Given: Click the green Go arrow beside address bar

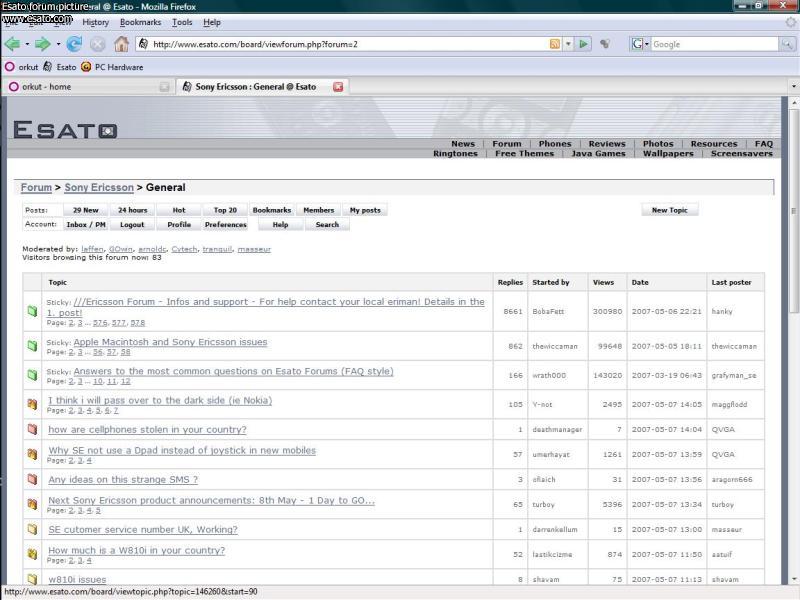Looking at the screenshot, I should 583,44.
